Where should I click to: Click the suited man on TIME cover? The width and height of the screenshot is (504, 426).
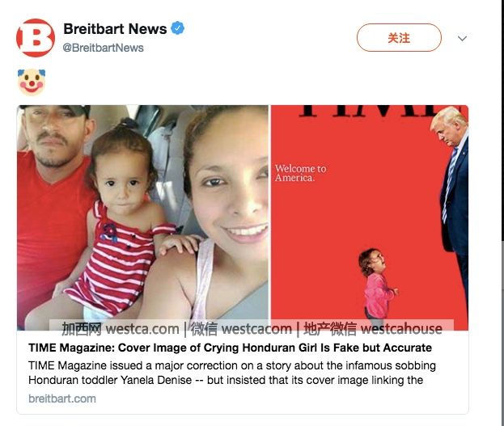(x=451, y=192)
